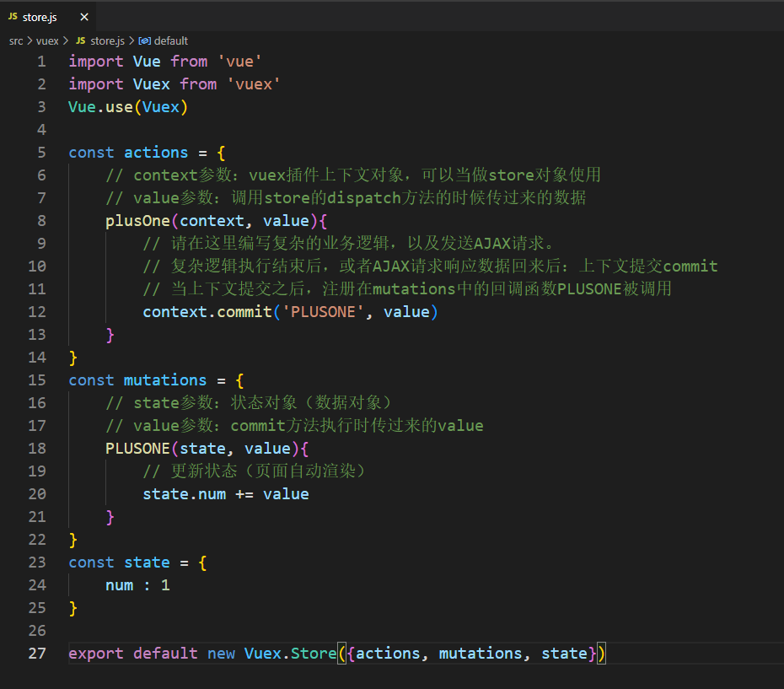Screen dimensions: 784x689
Task: Select the store.js editor tab
Action: 48,17
